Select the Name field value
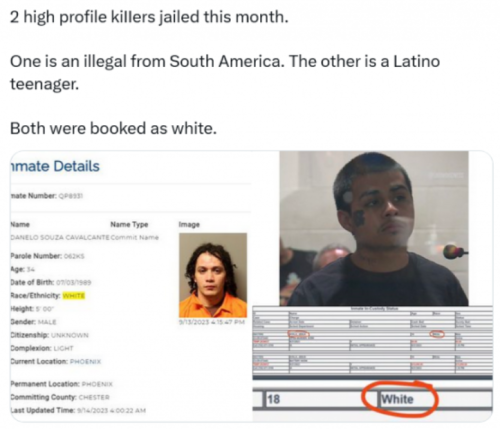This screenshot has height=429, width=500. [60, 237]
